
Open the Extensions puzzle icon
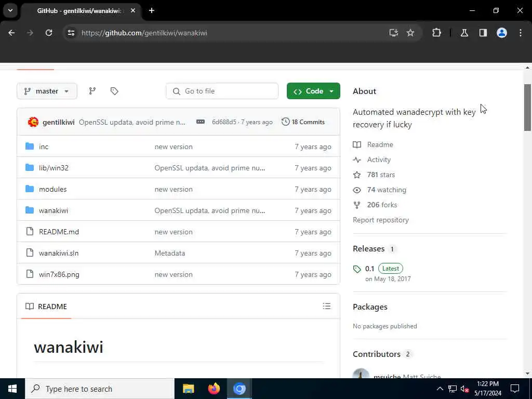[x=436, y=33]
